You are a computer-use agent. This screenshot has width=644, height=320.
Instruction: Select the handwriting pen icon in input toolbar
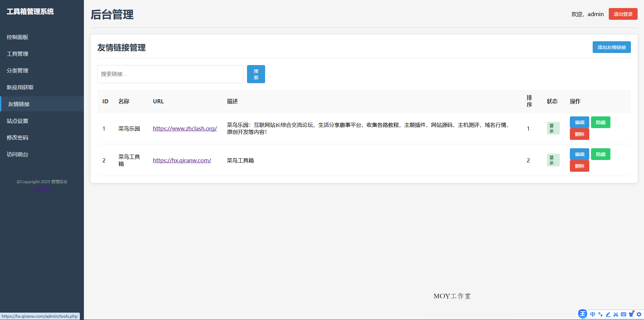(x=608, y=314)
